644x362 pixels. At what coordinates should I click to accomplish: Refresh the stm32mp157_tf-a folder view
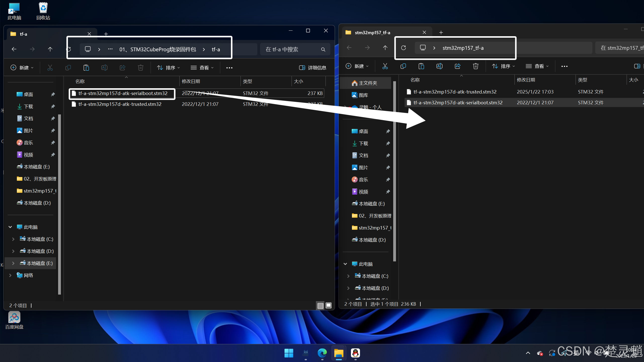[x=403, y=48]
